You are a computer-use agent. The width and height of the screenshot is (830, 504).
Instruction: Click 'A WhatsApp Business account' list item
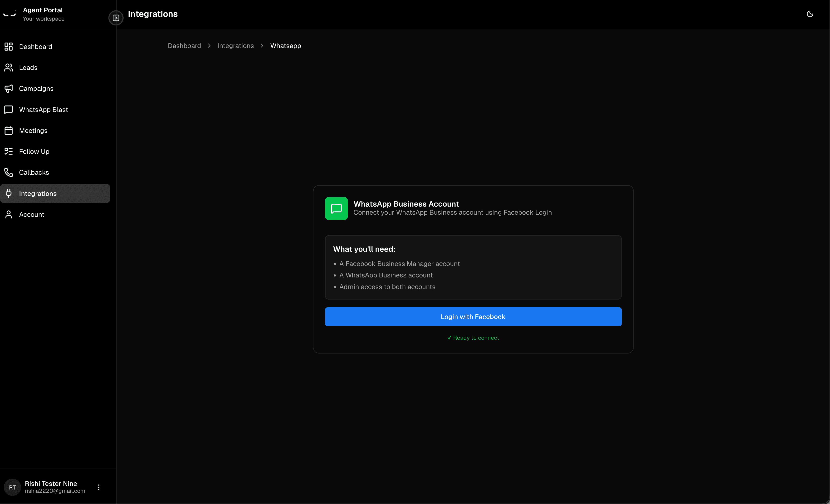(386, 275)
